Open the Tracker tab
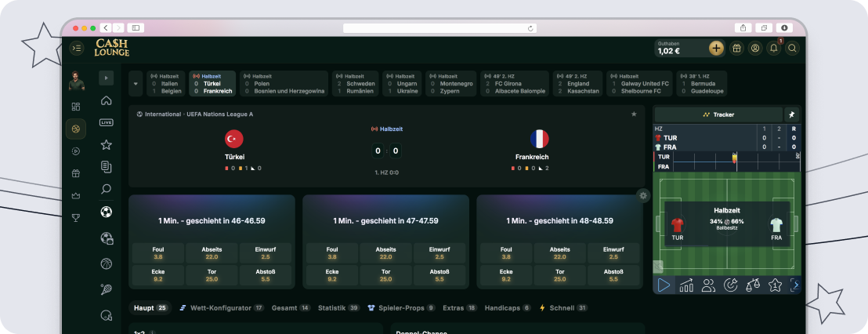Screen dimensions: 868x334 718,114
